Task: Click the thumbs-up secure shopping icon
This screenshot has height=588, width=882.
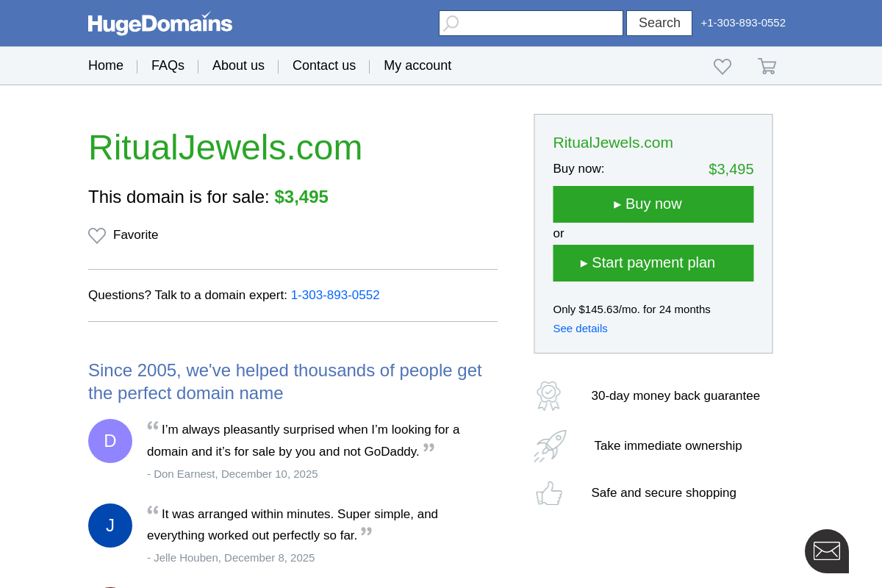Action: pos(549,492)
